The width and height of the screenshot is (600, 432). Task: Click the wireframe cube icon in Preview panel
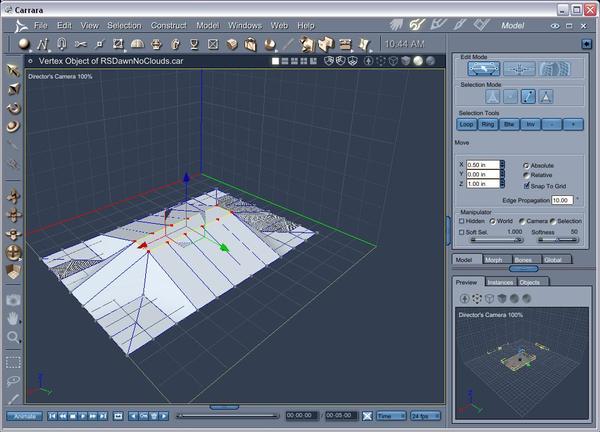click(489, 298)
